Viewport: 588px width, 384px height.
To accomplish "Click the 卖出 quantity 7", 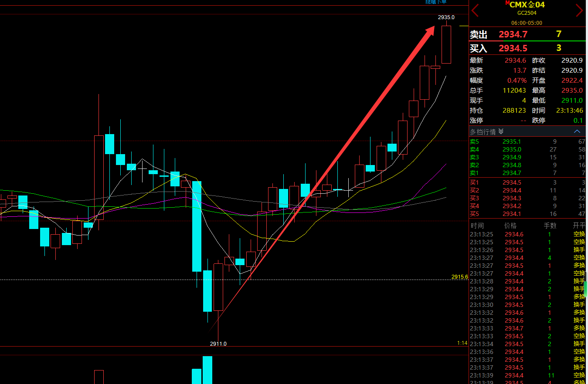I will point(559,34).
